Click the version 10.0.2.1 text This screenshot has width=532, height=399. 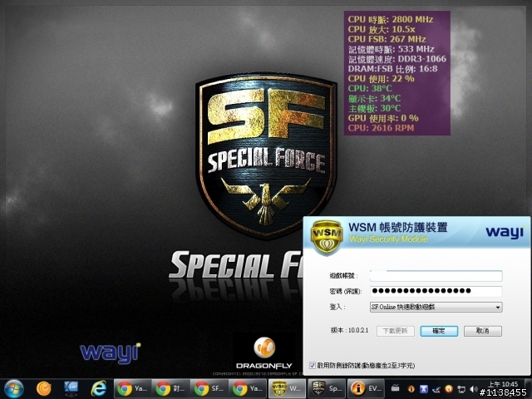click(x=349, y=330)
